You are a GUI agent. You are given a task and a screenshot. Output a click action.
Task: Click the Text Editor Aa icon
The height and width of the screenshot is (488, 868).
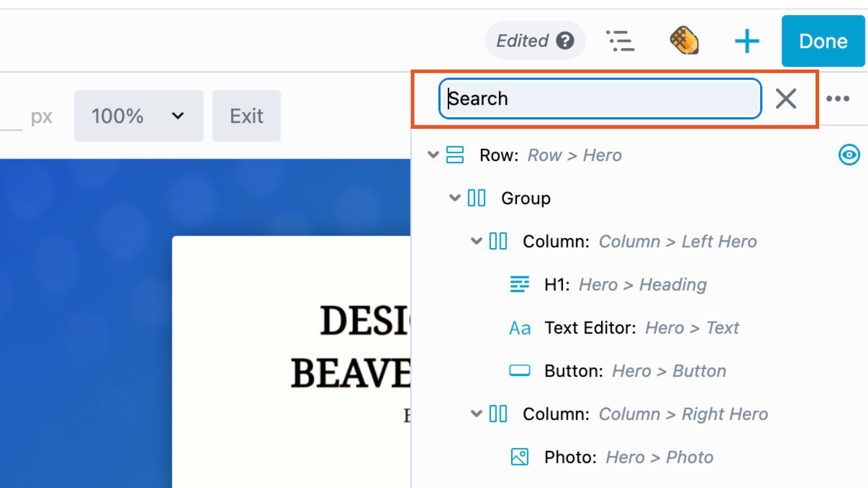[519, 328]
